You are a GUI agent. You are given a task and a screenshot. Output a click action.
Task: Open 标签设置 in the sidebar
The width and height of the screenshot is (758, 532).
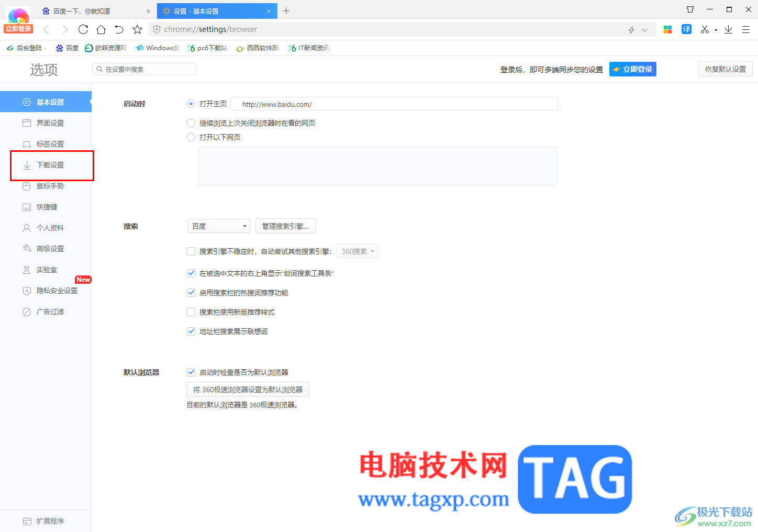(46, 144)
